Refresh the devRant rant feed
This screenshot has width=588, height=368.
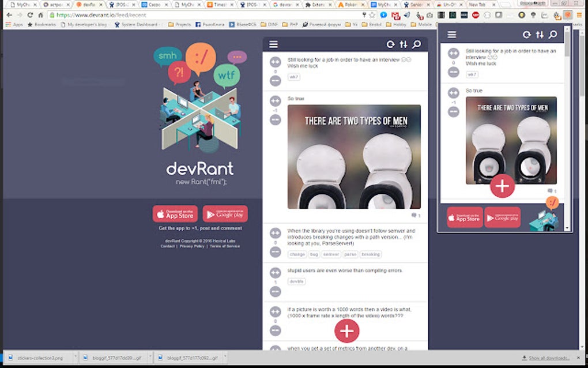(391, 43)
